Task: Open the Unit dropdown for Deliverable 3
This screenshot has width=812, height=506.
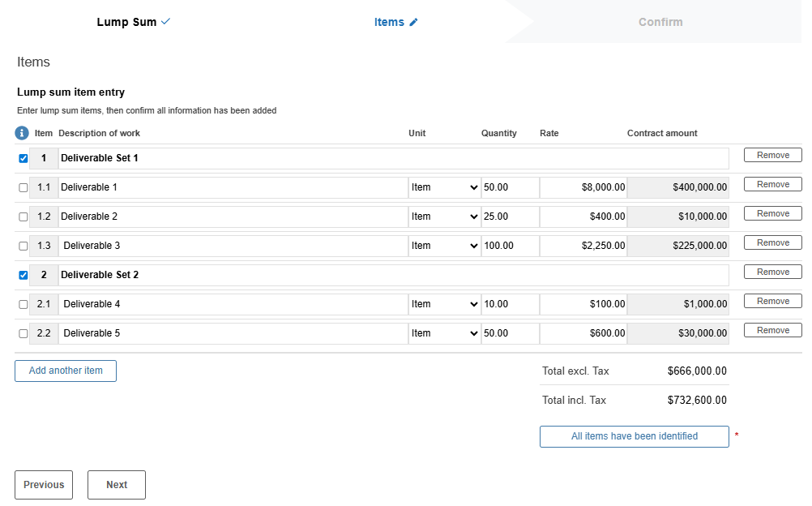Action: coord(444,246)
